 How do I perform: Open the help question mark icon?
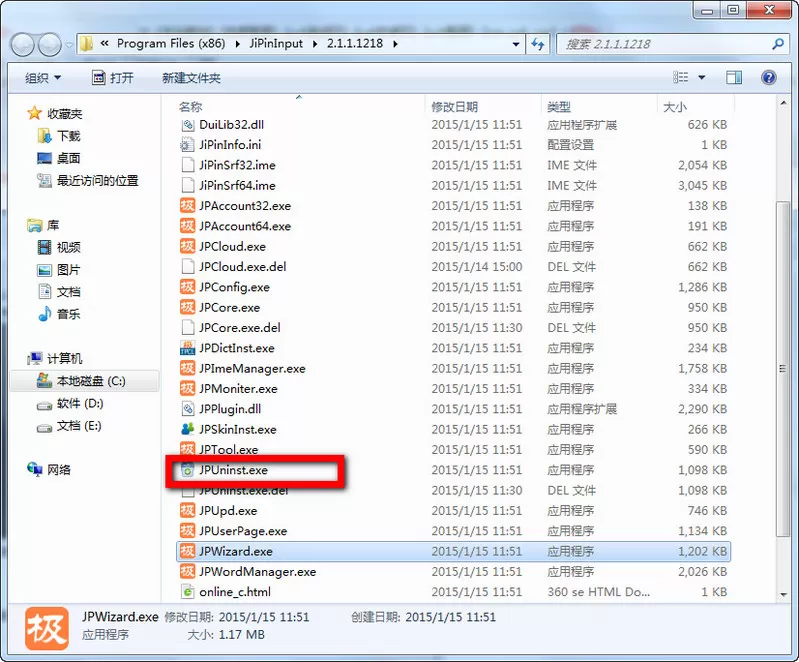(768, 77)
